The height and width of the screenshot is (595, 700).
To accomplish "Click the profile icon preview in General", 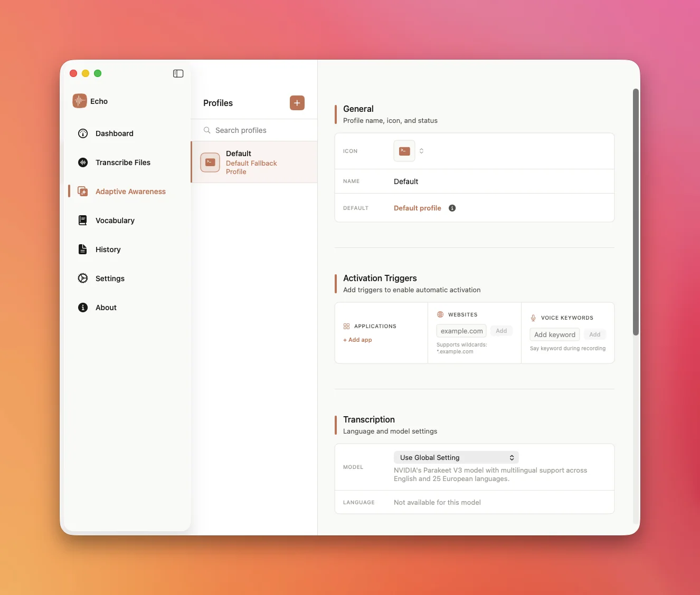I will 404,151.
